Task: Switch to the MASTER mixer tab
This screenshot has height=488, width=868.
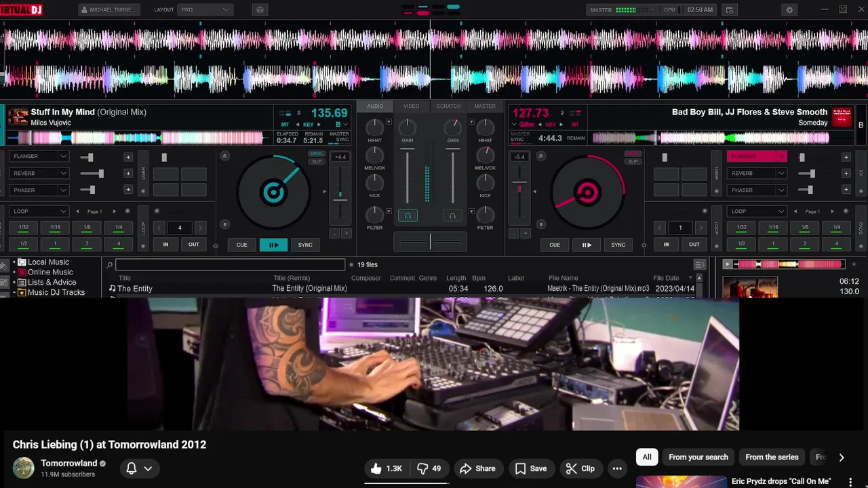Action: (485, 106)
